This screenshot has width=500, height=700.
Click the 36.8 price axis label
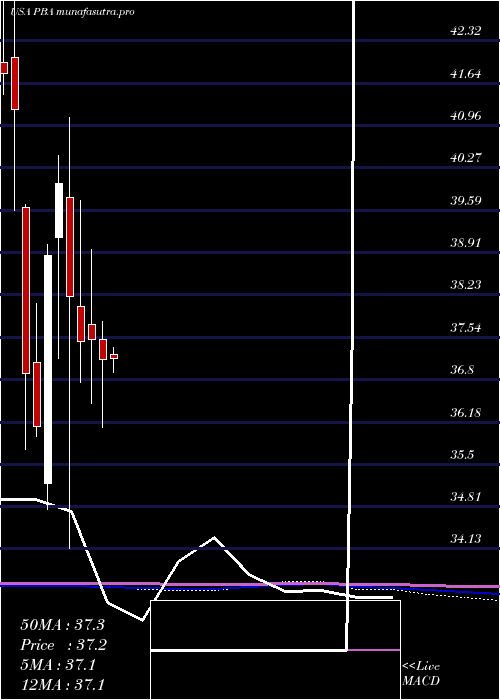(x=462, y=370)
